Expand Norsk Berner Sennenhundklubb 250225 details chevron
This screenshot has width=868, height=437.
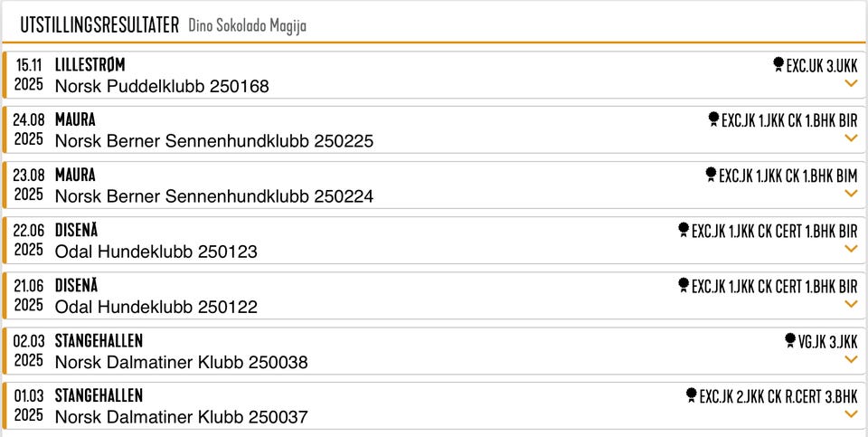click(851, 138)
